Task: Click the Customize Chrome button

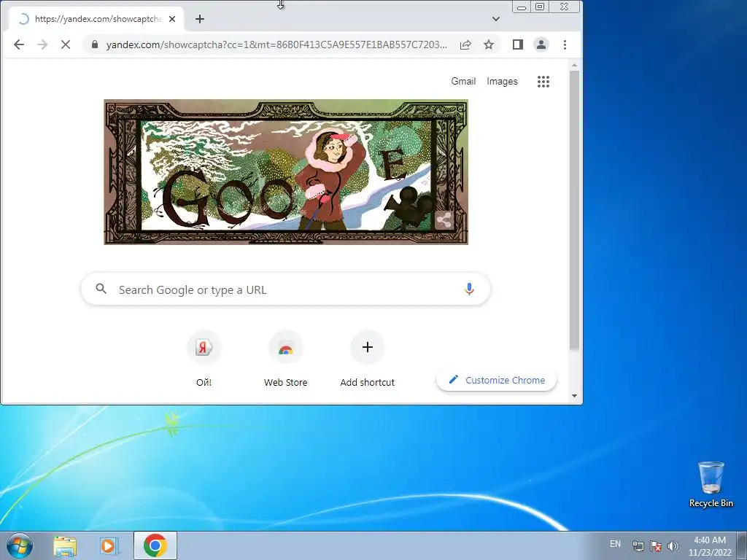Action: click(x=496, y=380)
